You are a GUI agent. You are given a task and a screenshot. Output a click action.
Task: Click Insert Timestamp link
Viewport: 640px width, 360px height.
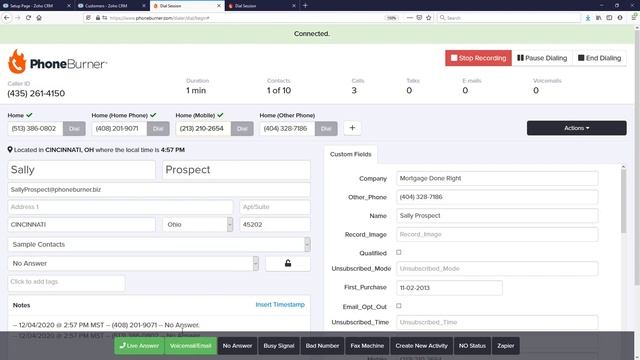pyautogui.click(x=280, y=304)
